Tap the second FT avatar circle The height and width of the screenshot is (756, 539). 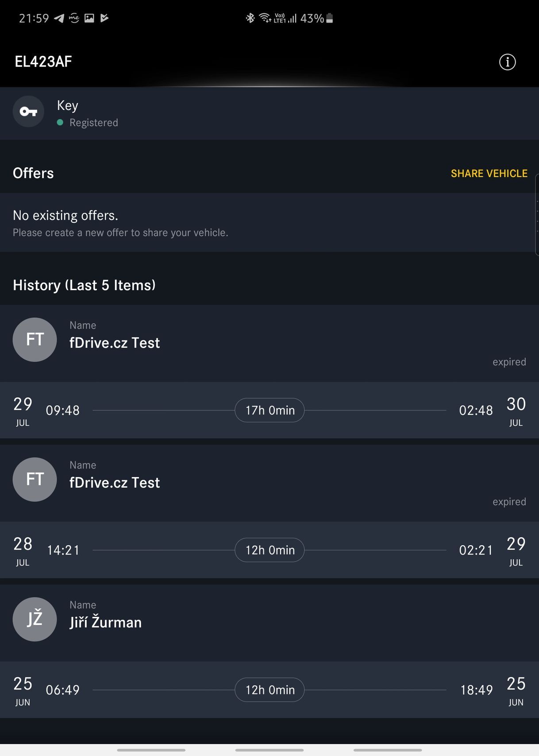coord(35,480)
